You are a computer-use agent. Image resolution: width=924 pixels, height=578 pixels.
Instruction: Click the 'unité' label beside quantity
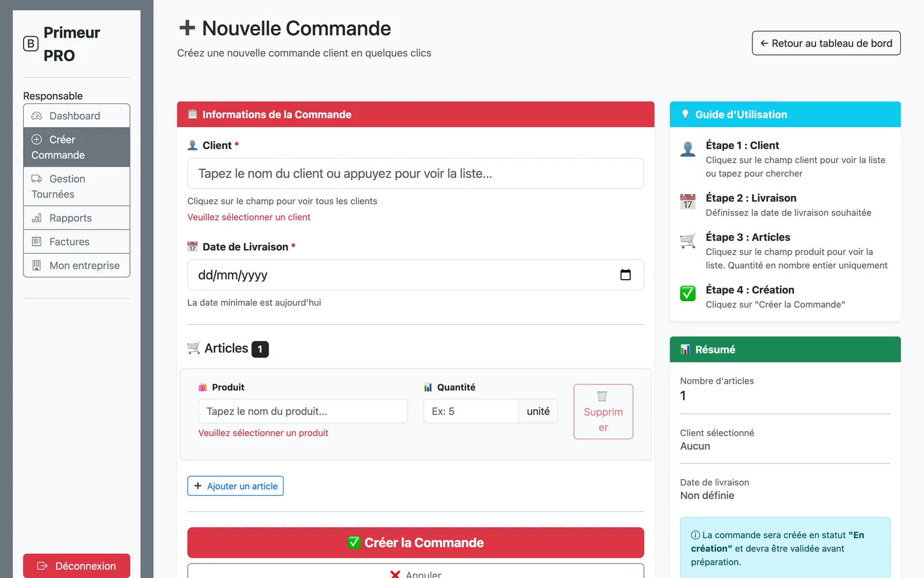[x=538, y=411]
